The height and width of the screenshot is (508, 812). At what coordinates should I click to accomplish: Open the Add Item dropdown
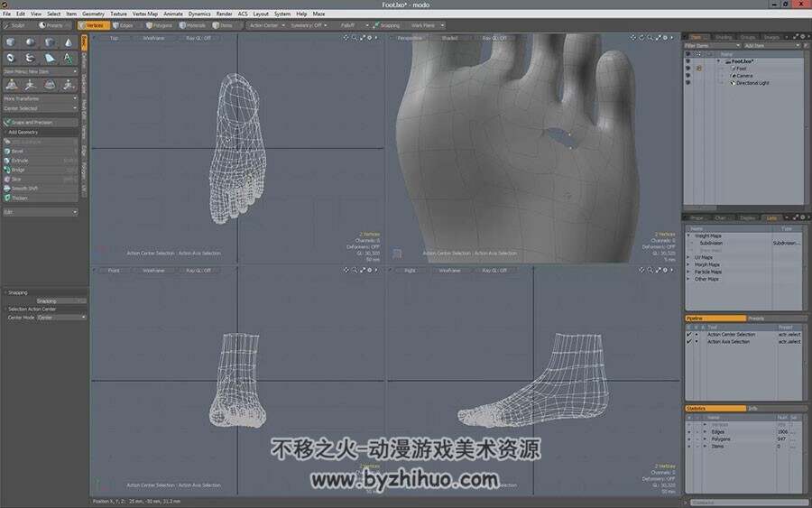[772, 46]
